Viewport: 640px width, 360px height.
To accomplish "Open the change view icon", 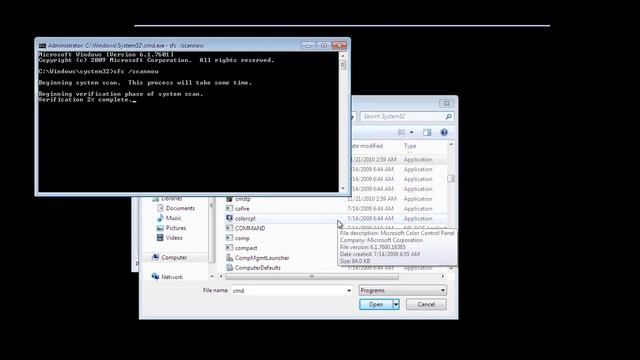I will [x=402, y=132].
